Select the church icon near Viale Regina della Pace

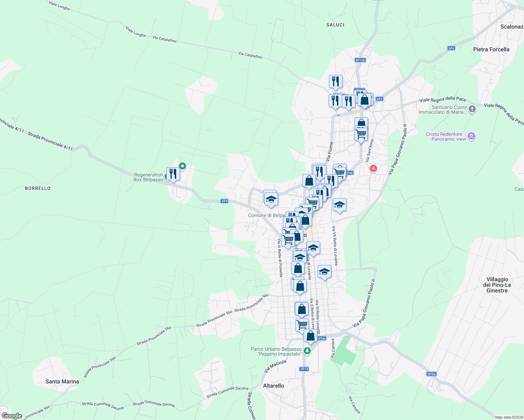(x=472, y=109)
